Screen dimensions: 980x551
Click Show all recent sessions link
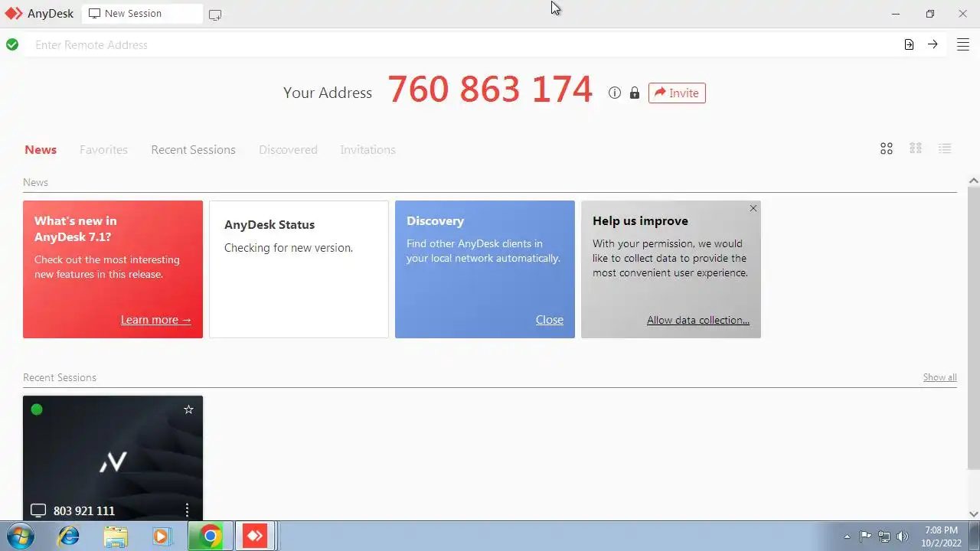click(939, 377)
